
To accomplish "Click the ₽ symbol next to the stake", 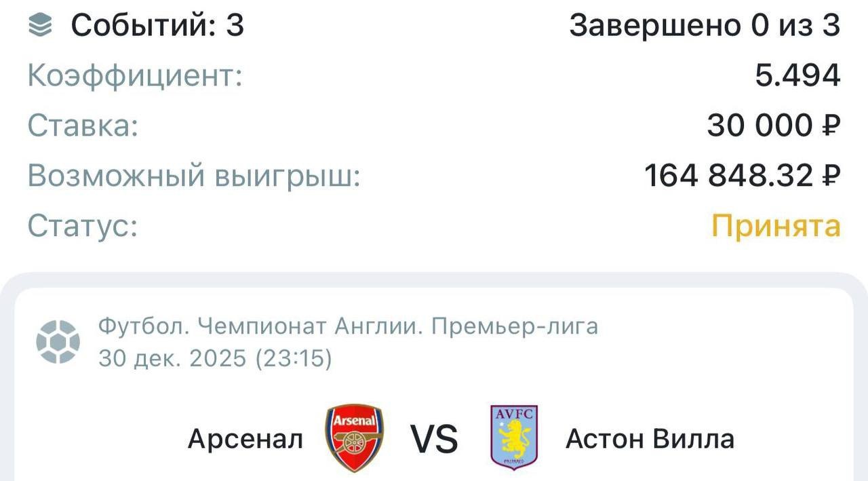I will [x=831, y=126].
